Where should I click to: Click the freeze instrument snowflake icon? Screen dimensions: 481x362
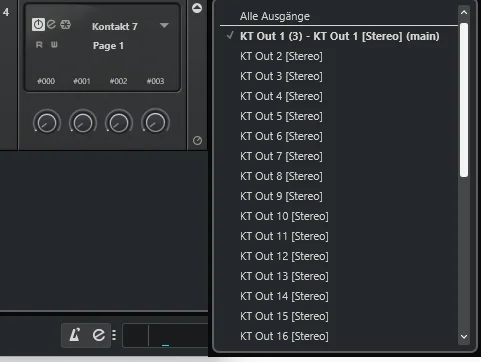click(x=65, y=24)
